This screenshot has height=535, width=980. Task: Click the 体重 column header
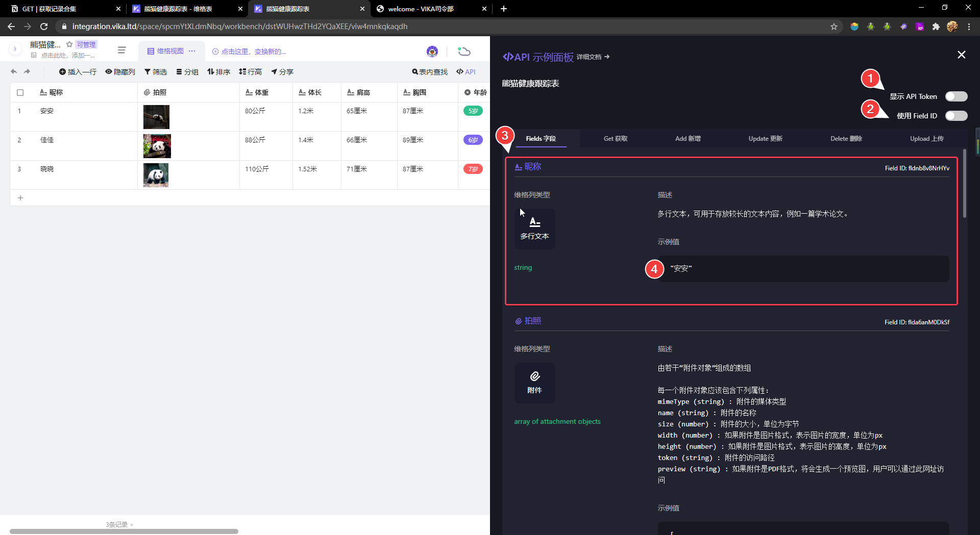tap(266, 92)
